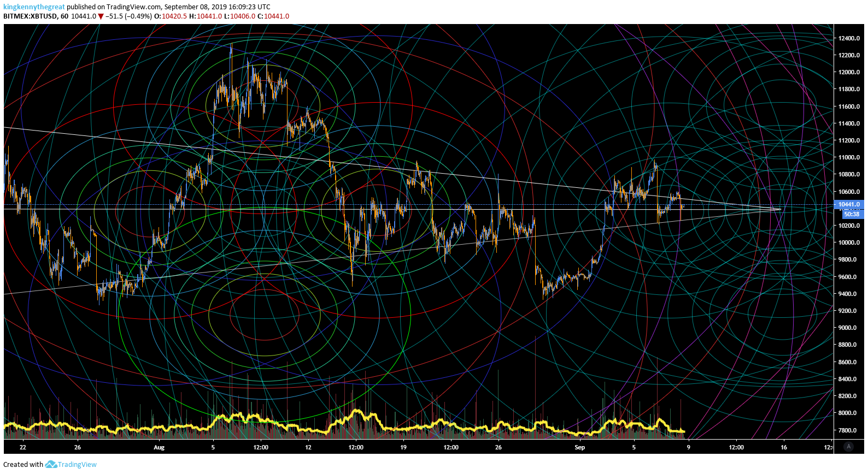Viewport: 868px width, 474px height.
Task: Click the 11600.0 price axis label
Action: click(x=849, y=106)
